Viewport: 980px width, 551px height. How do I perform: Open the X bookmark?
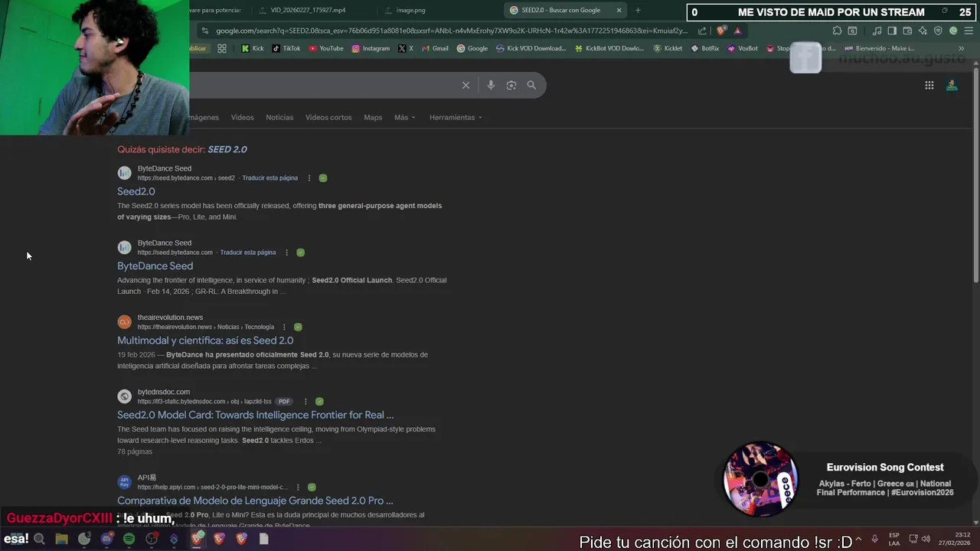tap(406, 48)
